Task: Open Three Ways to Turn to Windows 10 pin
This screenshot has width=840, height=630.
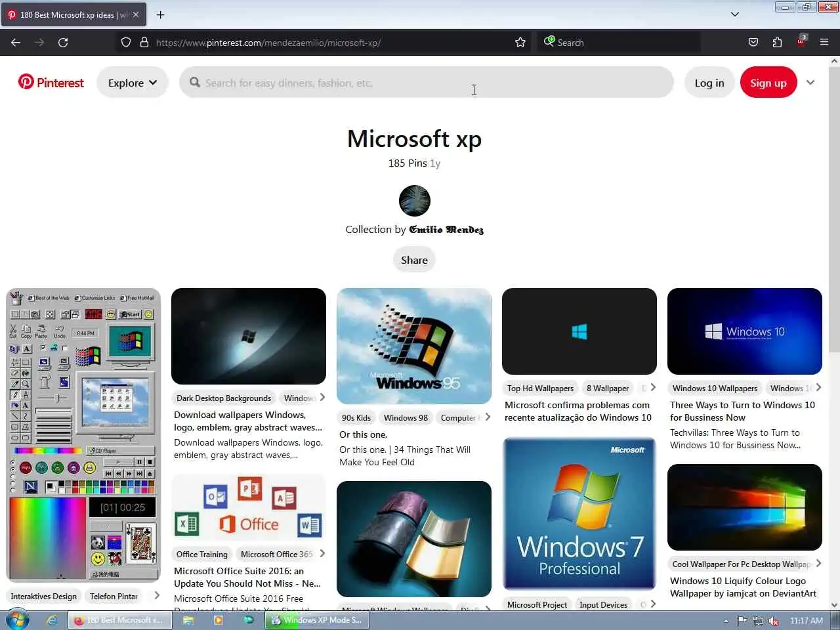Action: [x=742, y=411]
